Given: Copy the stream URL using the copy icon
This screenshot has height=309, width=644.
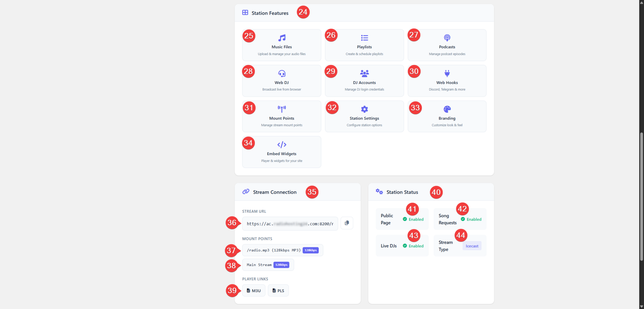Looking at the screenshot, I should click(x=346, y=223).
